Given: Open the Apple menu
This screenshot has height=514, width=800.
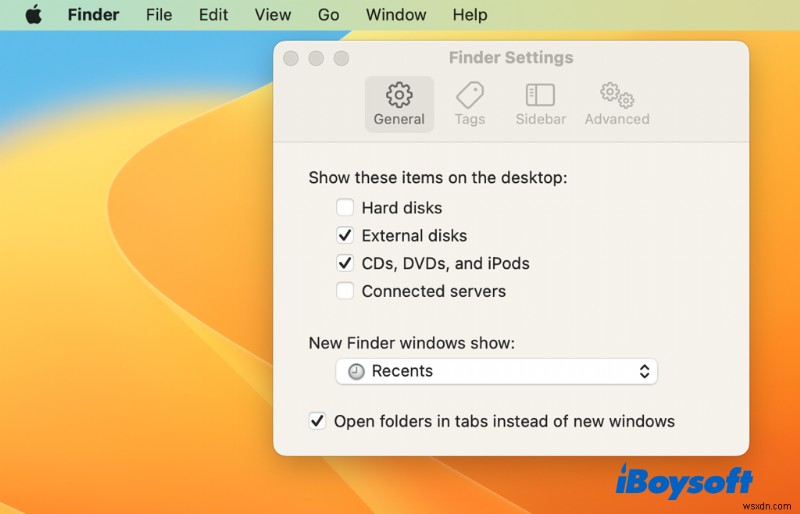Looking at the screenshot, I should (34, 14).
